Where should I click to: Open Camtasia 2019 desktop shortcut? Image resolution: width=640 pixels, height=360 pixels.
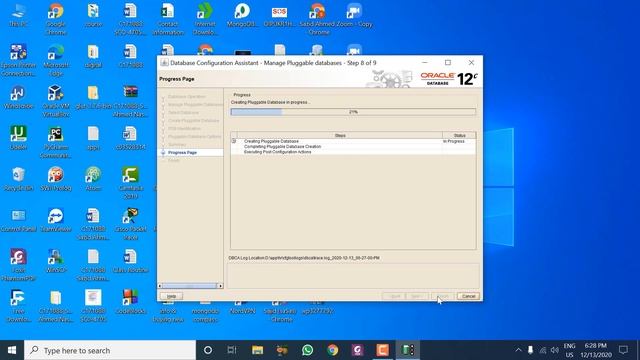[131, 183]
